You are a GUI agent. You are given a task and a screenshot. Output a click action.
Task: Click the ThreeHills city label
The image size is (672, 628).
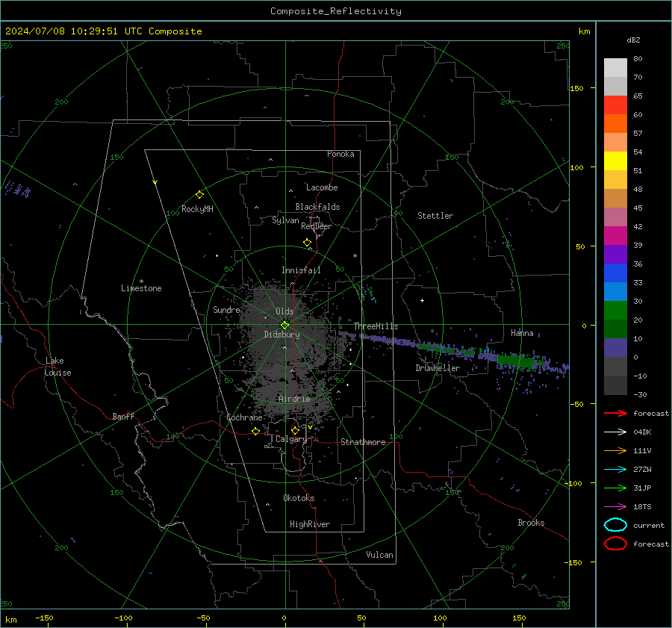(x=376, y=326)
